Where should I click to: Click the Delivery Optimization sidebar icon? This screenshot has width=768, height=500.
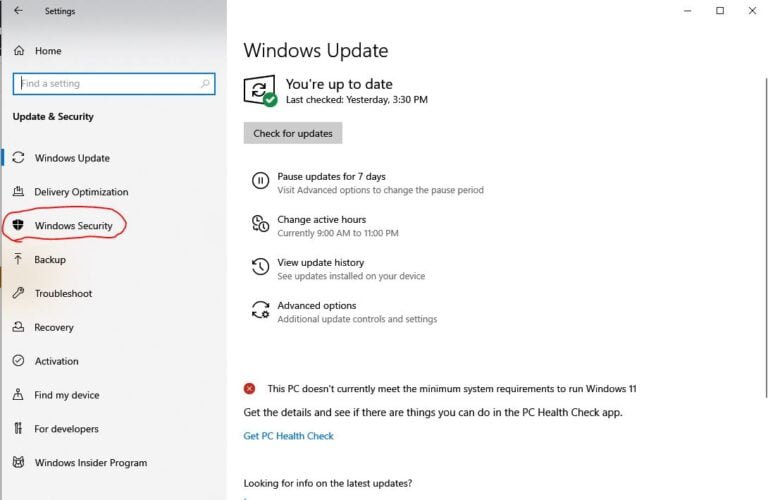tap(18, 191)
